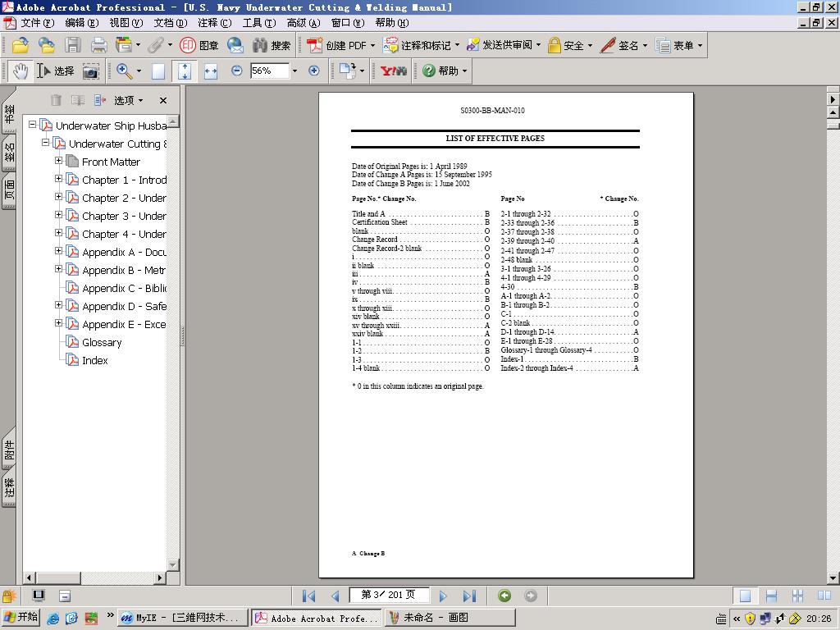Go to next page
Screen dimensions: 840x630
pyautogui.click(x=443, y=596)
